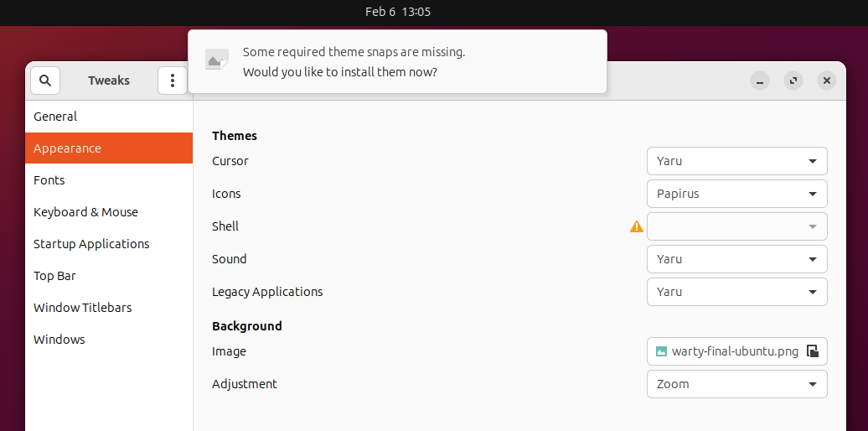868x431 pixels.
Task: Minimize the Tweaks window
Action: click(x=760, y=80)
